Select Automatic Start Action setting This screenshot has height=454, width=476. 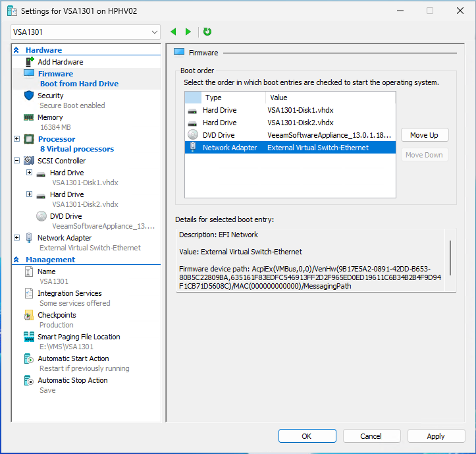tap(73, 358)
